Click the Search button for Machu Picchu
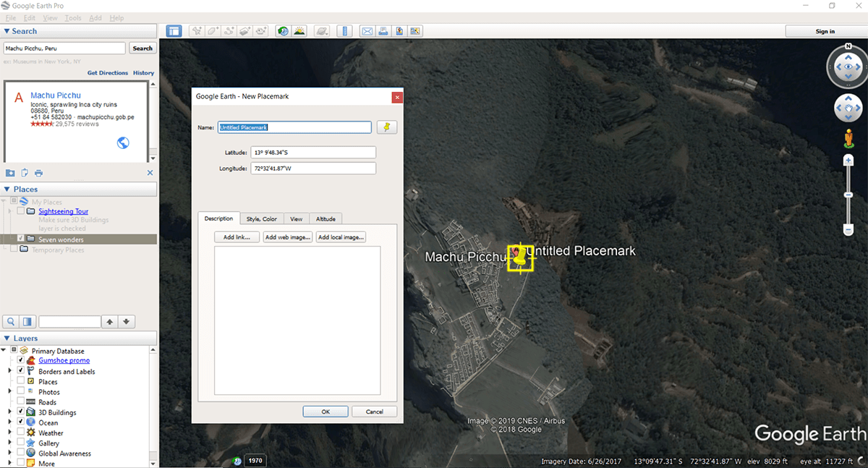This screenshot has width=868, height=468. 142,48
